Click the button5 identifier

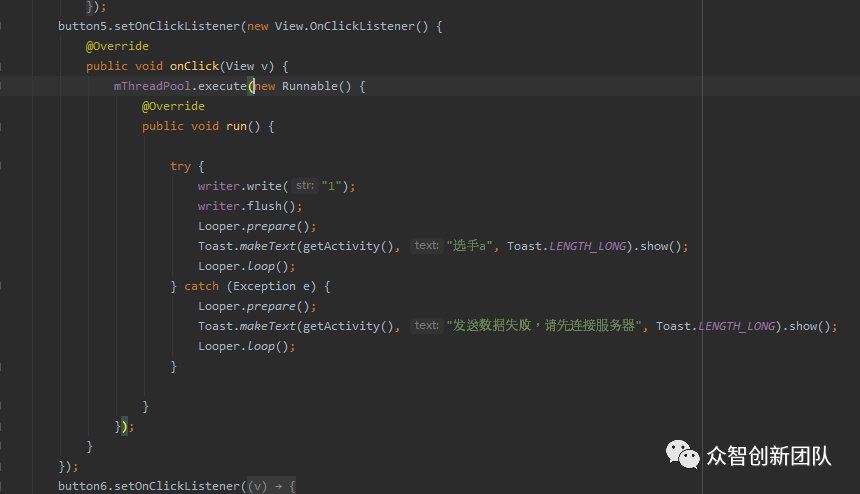[x=82, y=26]
